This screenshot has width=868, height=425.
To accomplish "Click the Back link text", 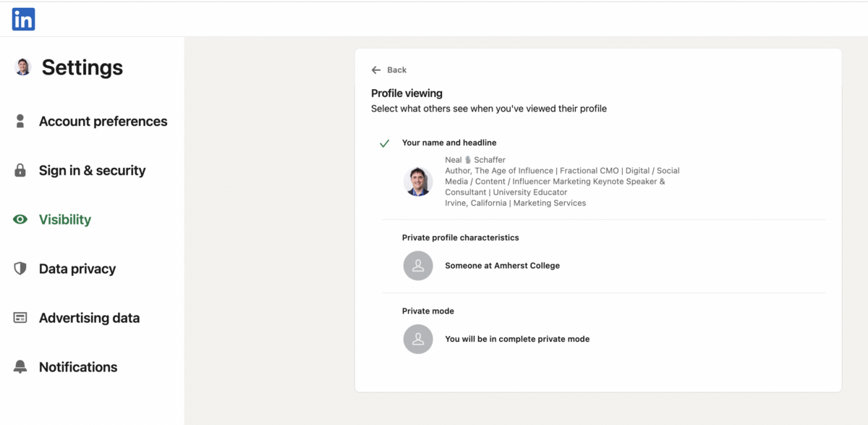I will coord(397,70).
